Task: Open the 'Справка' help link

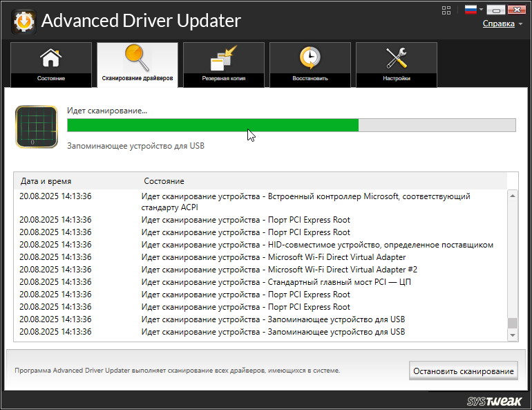Action: [498, 24]
